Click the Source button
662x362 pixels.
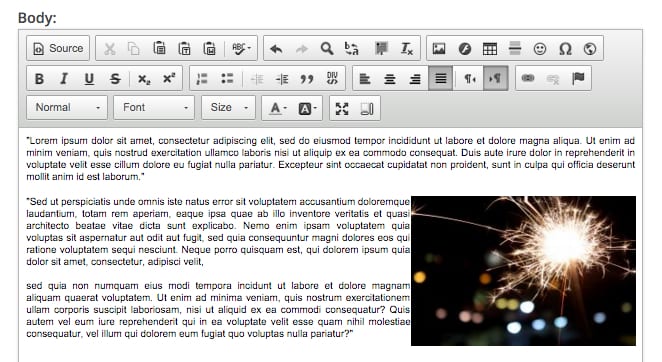point(58,49)
